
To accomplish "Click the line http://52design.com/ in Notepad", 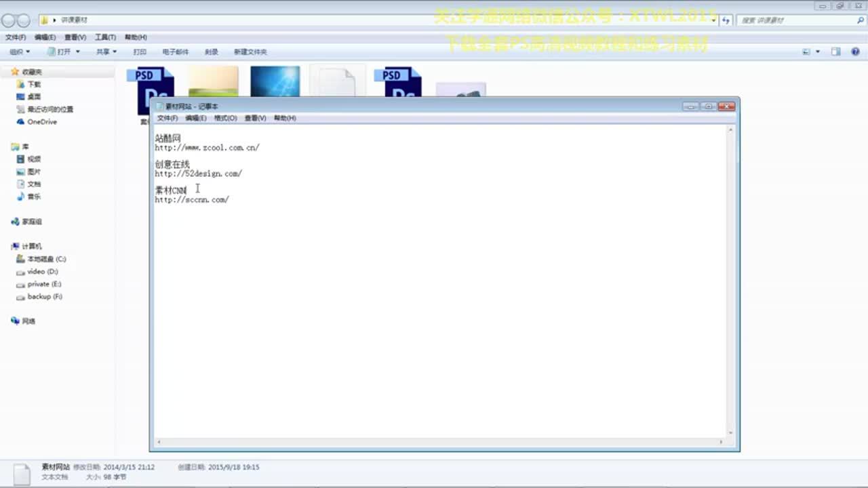I will [198, 174].
